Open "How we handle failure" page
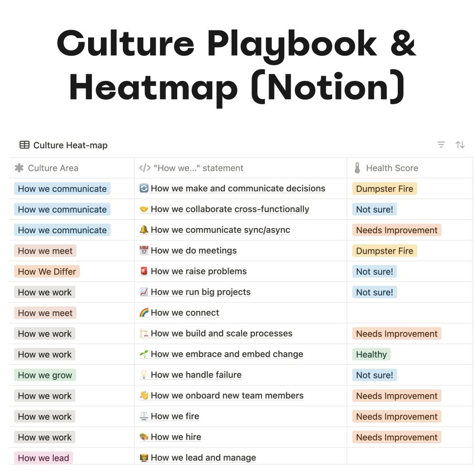The width and height of the screenshot is (474, 476). coord(196,375)
